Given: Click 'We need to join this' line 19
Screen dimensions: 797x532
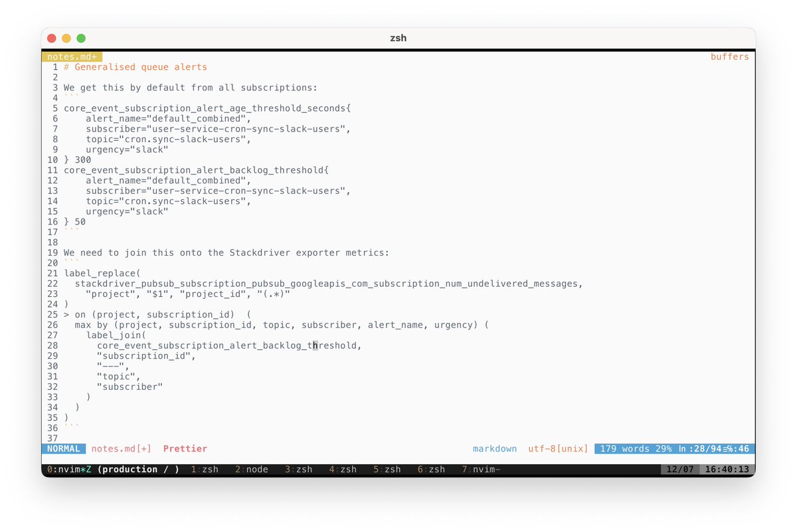Looking at the screenshot, I should [226, 252].
